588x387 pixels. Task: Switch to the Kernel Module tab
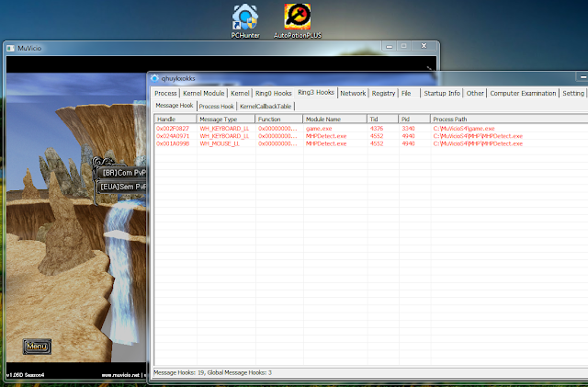coord(204,93)
